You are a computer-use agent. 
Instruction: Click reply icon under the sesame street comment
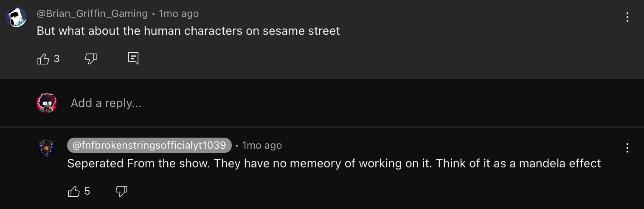point(133,58)
